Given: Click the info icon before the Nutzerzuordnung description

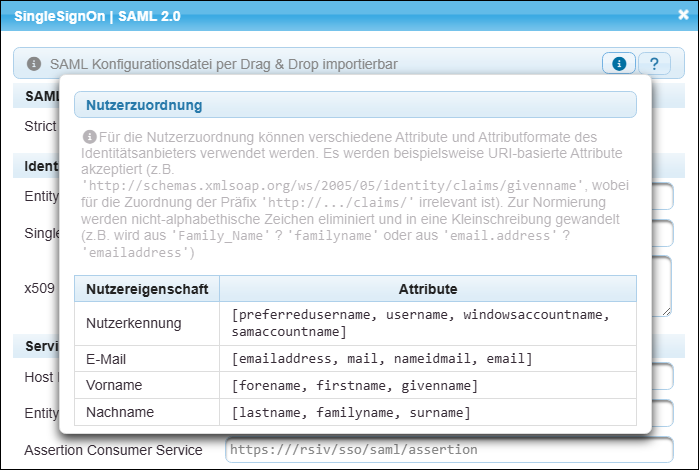Looking at the screenshot, I should [90, 136].
